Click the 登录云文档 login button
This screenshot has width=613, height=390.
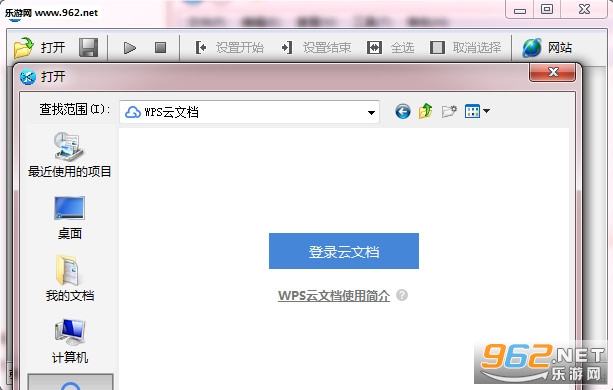344,251
